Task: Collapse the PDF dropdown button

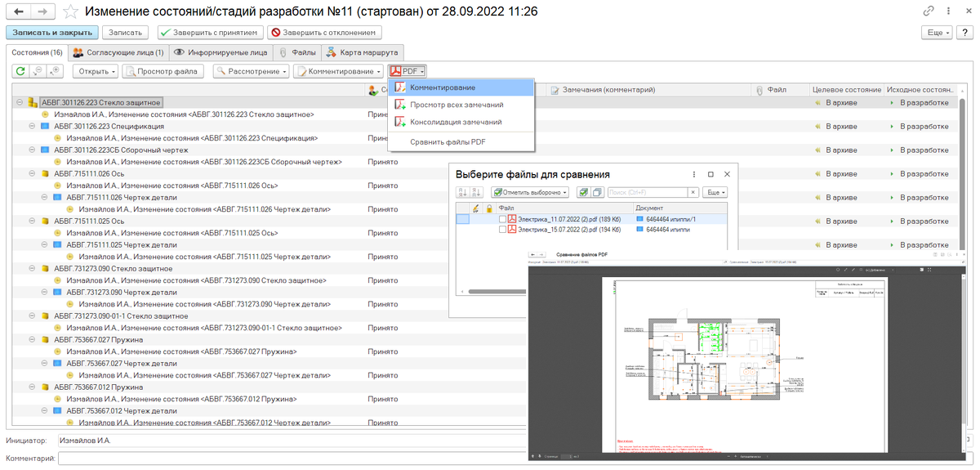Action: 407,71
